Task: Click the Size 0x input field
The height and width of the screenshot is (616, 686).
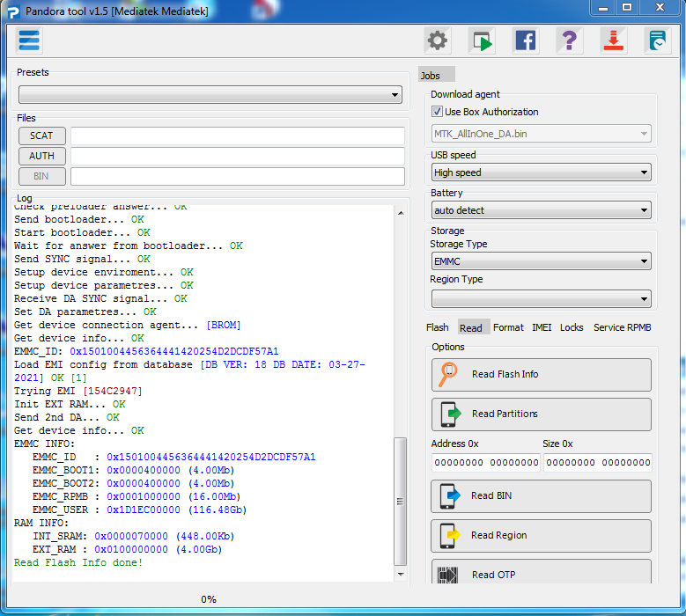Action: [x=598, y=463]
